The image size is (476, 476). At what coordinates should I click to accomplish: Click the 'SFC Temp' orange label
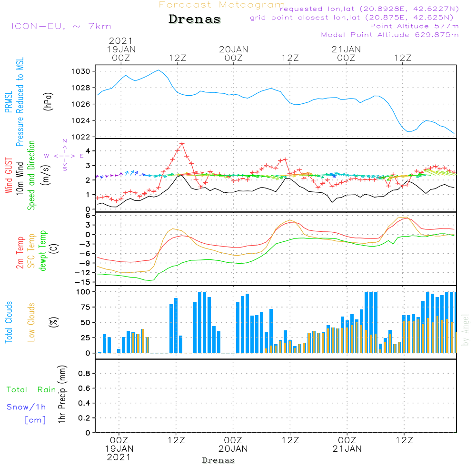pyautogui.click(x=31, y=251)
